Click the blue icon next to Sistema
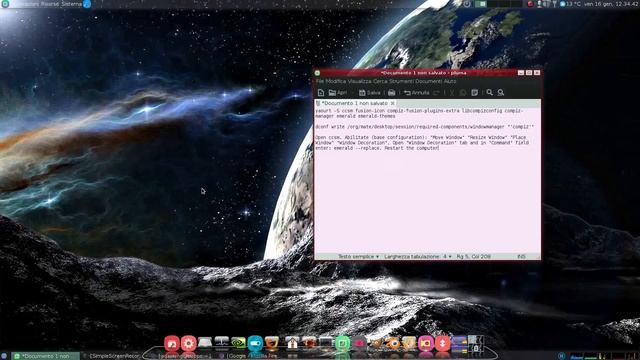The image size is (640, 360). pyautogui.click(x=87, y=4)
